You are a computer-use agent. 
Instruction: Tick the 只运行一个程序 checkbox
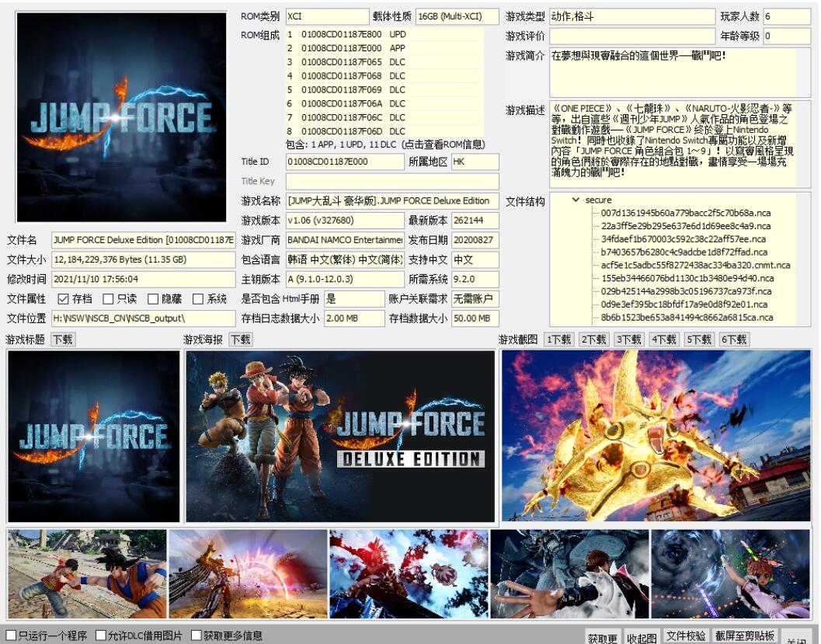(11, 635)
